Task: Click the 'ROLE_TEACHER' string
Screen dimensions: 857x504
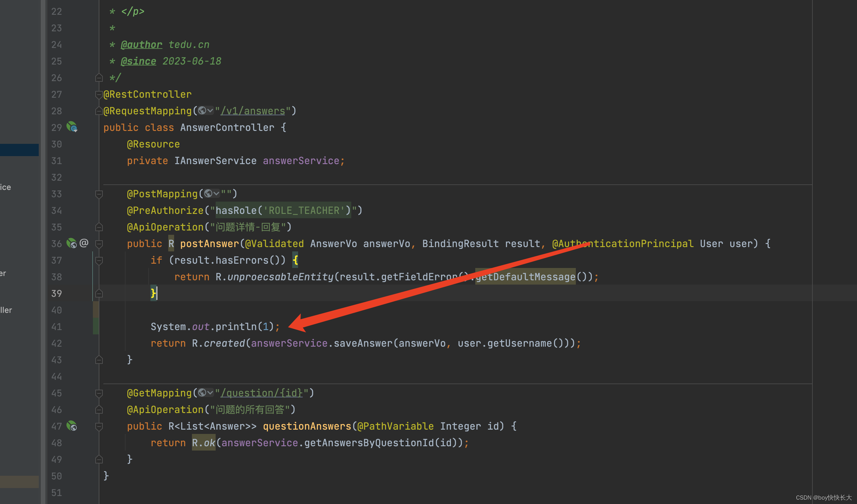Action: point(304,211)
